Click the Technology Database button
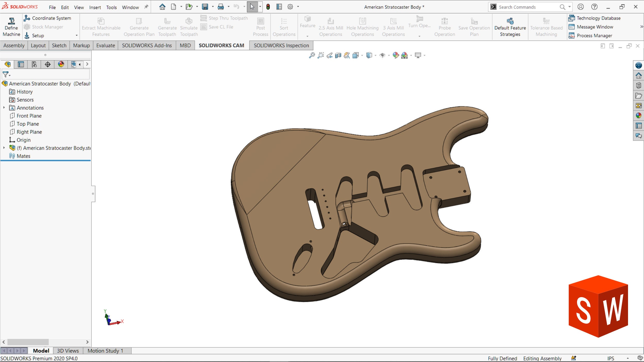The image size is (644, 362). click(595, 18)
